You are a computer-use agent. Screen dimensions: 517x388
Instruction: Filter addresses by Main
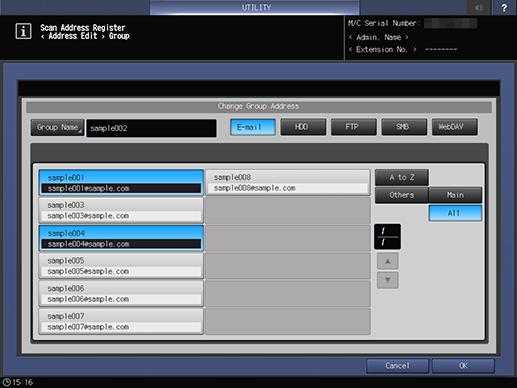pos(455,195)
